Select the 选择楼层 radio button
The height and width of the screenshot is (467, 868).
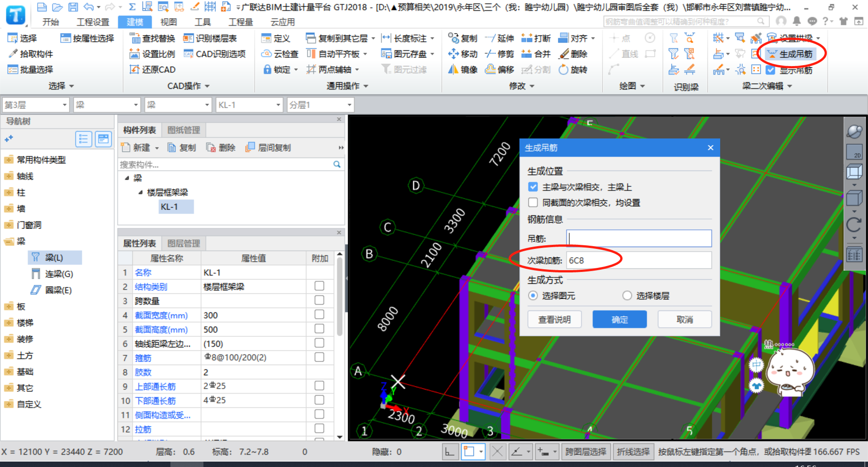pyautogui.click(x=627, y=295)
